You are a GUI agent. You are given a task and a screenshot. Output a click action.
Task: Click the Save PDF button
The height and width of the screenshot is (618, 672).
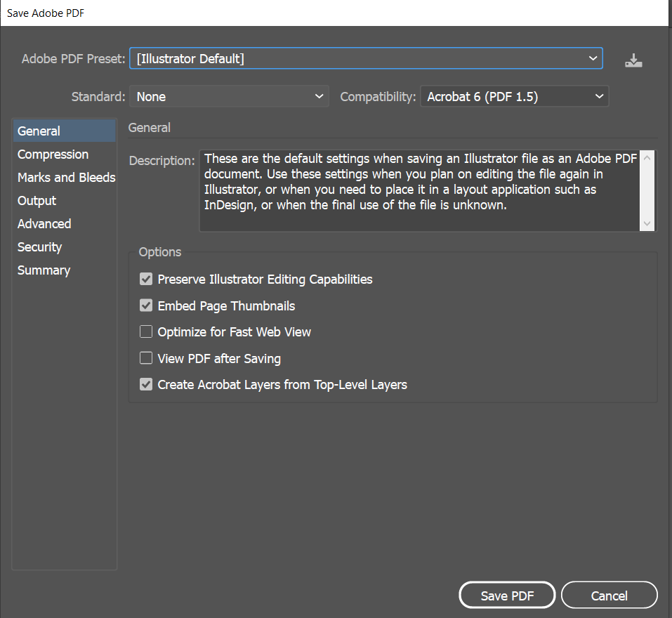click(x=507, y=596)
